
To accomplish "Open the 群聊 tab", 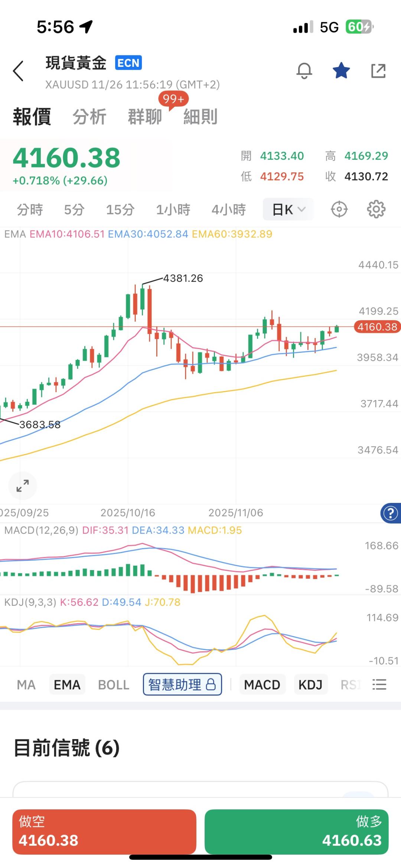I will pyautogui.click(x=145, y=117).
